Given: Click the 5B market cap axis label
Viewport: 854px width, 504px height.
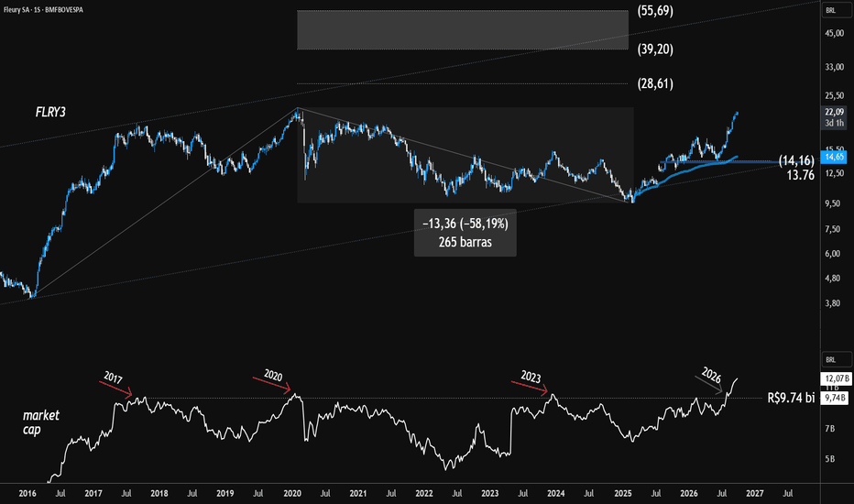Looking at the screenshot, I should coord(829,459).
